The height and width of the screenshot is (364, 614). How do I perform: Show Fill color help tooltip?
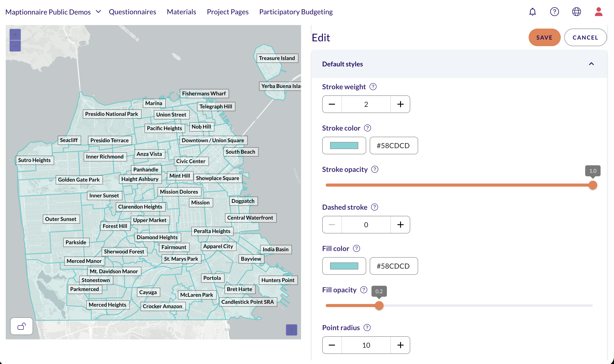click(x=357, y=248)
